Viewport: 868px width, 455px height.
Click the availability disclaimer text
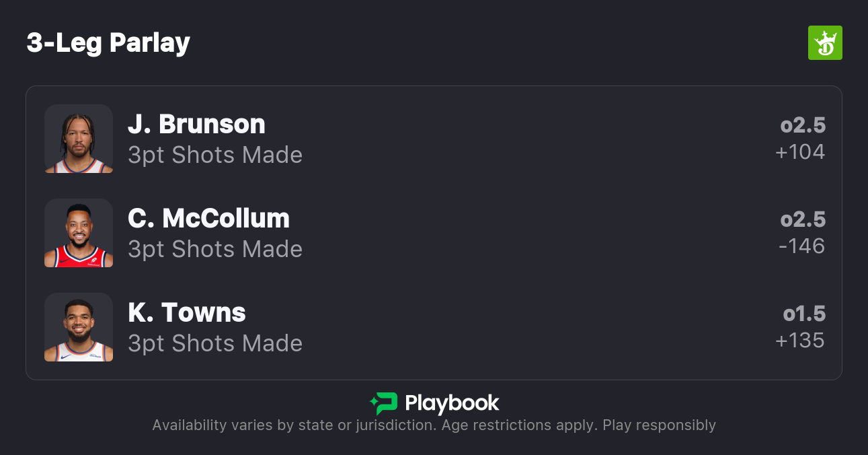[434, 425]
